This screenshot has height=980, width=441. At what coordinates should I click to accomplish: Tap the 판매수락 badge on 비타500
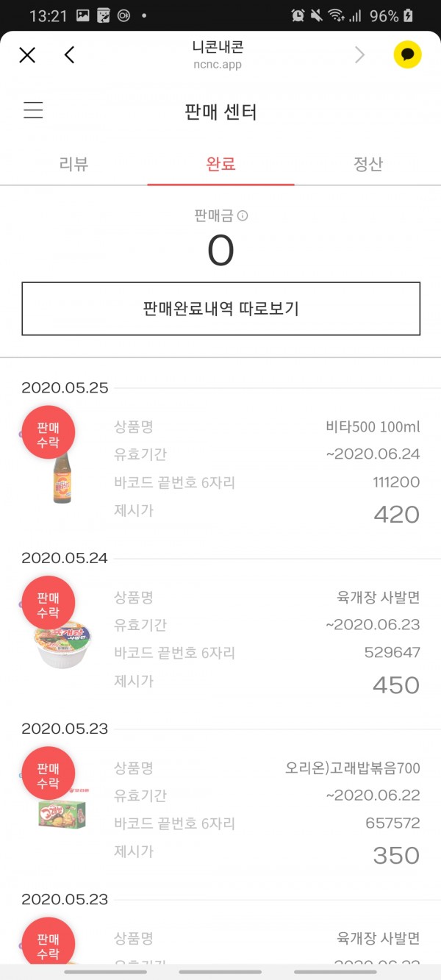48,434
